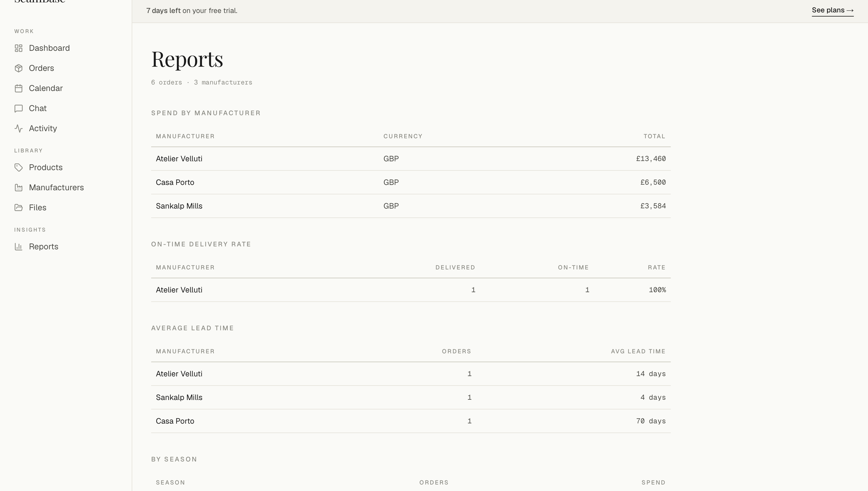Click the Chat bubble icon
868x491 pixels.
(19, 108)
